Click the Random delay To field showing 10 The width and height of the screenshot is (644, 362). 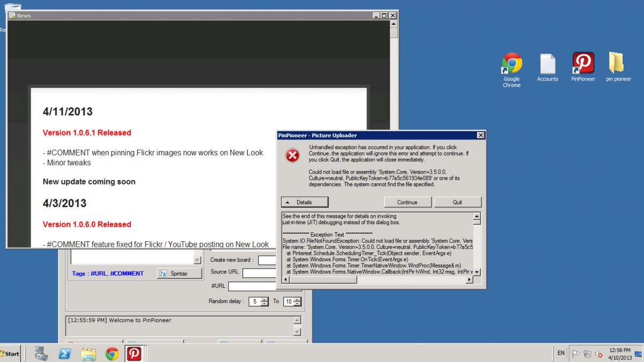coord(288,301)
